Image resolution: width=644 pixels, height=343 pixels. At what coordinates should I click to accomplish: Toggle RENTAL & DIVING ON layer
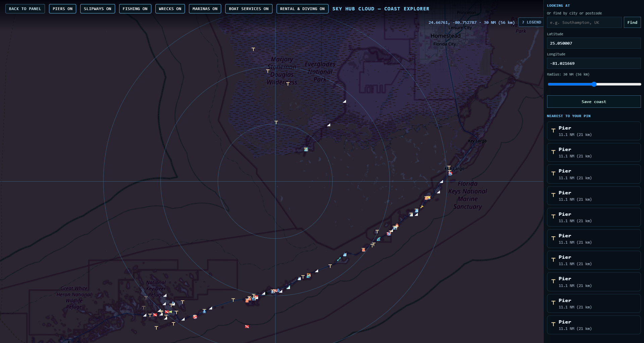point(302,9)
